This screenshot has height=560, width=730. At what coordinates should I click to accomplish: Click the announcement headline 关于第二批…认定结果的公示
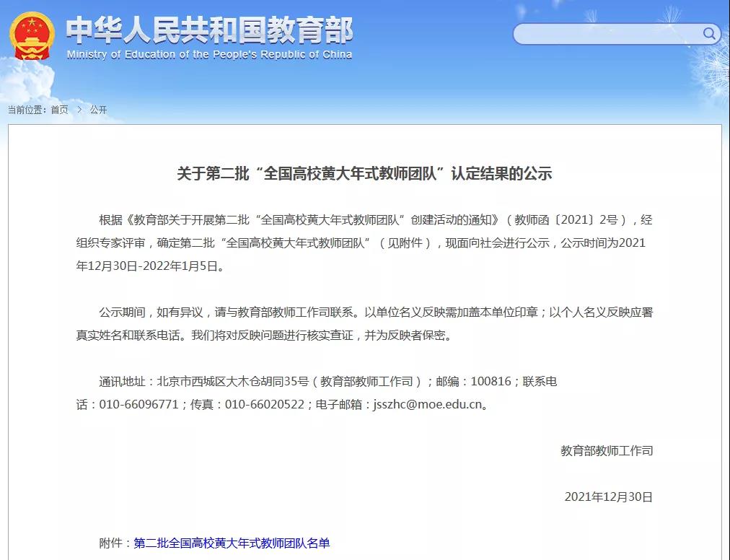coord(364,173)
